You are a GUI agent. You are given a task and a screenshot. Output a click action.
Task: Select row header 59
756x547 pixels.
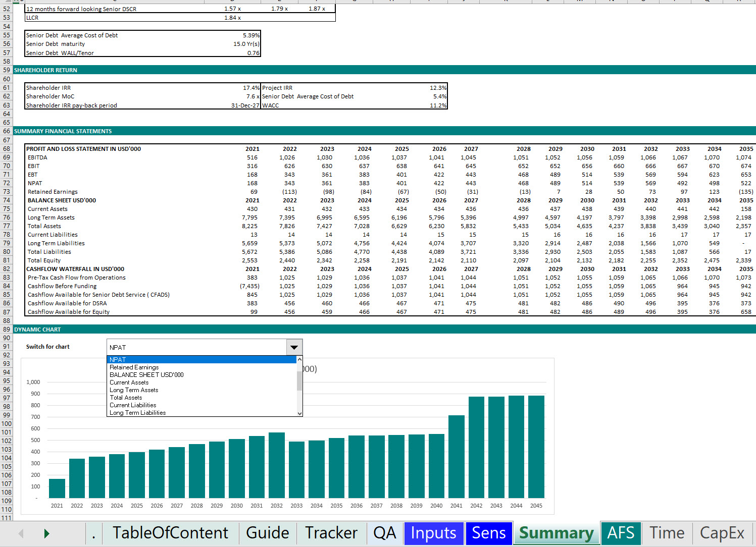click(x=7, y=70)
